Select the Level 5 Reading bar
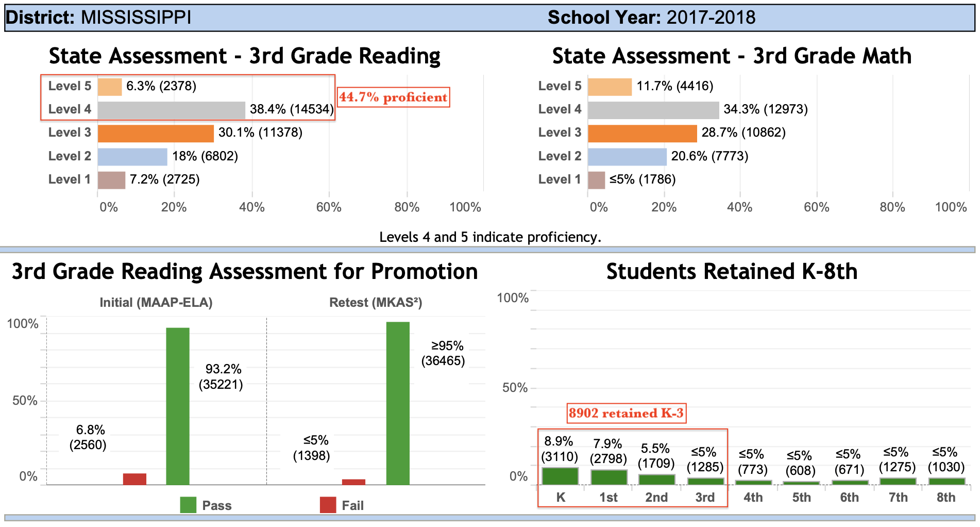This screenshot has width=980, height=527. [110, 87]
